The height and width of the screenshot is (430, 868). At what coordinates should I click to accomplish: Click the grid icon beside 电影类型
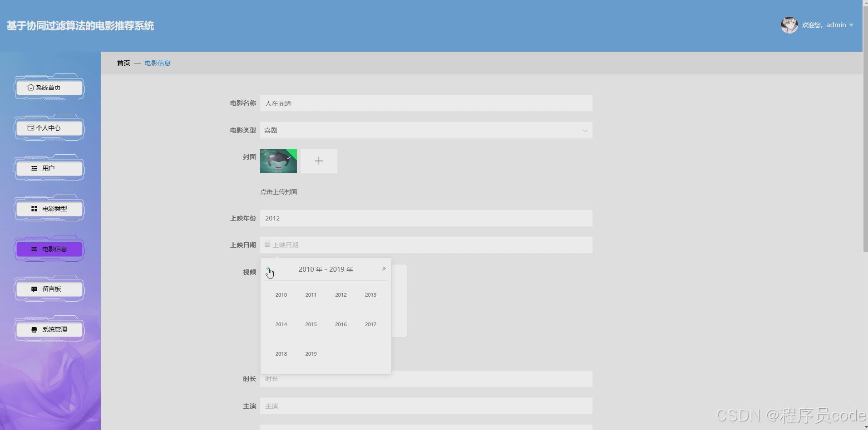pos(34,209)
